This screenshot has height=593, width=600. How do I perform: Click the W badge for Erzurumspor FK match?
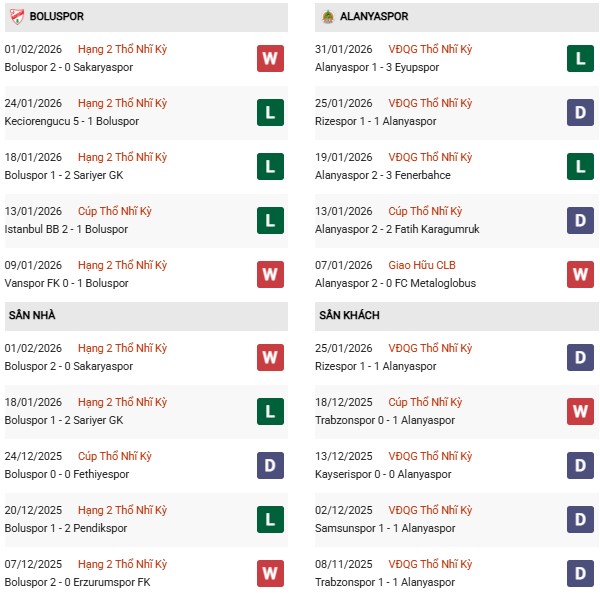coord(270,573)
